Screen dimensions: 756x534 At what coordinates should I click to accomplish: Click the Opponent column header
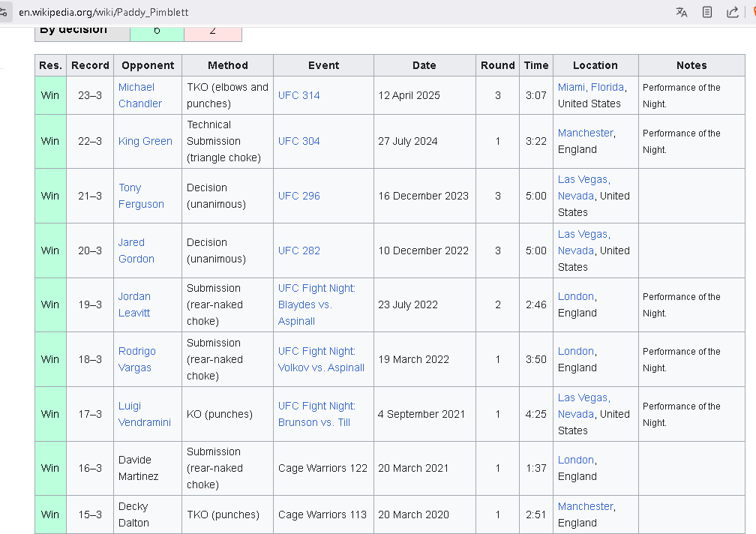click(x=148, y=65)
